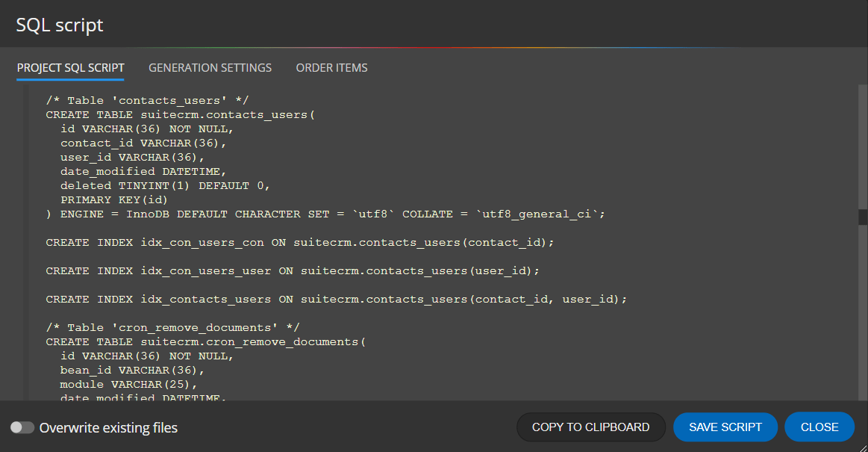
Task: Click the bean_id VARCHAR(36) line
Action: click(127, 370)
